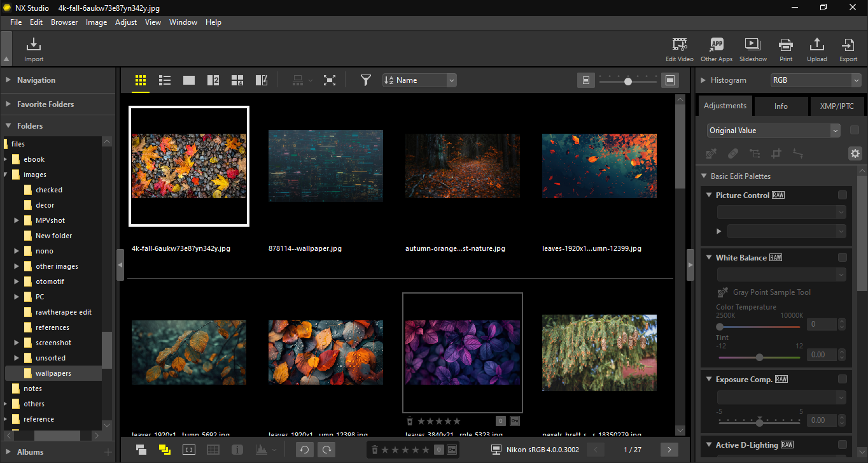
Task: Open Edit Video
Action: 680,50
